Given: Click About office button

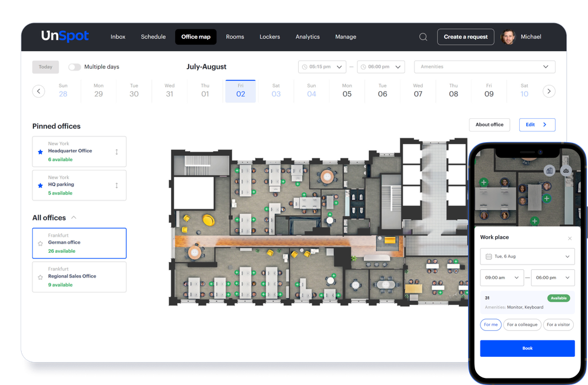Looking at the screenshot, I should (489, 125).
